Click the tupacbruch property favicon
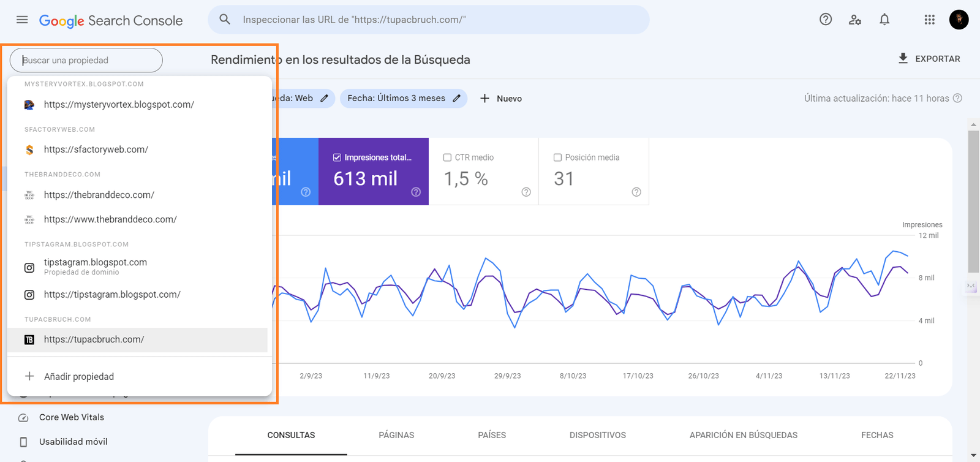 [x=29, y=339]
